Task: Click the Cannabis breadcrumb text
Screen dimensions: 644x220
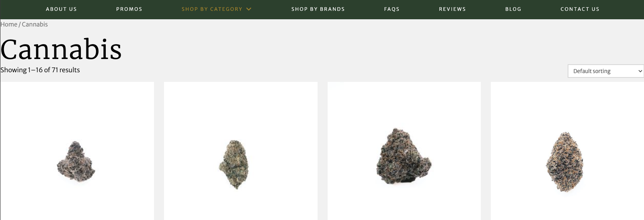Action: click(x=35, y=24)
